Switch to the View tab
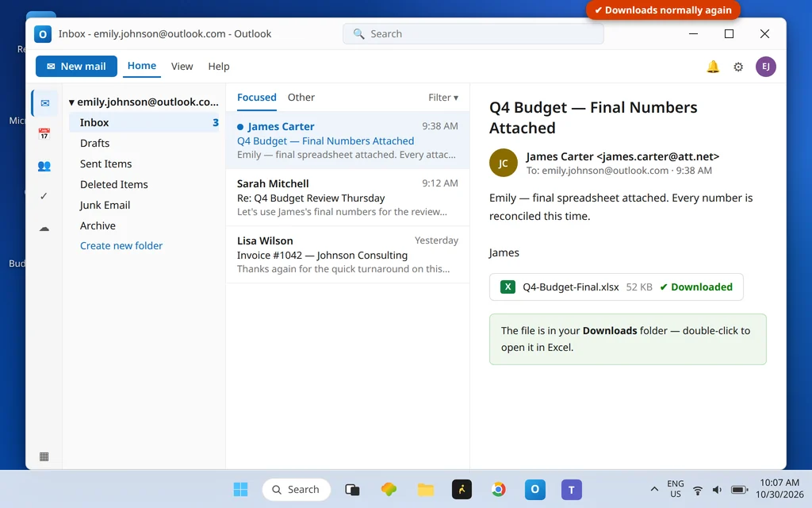This screenshot has width=812, height=508. pyautogui.click(x=182, y=67)
